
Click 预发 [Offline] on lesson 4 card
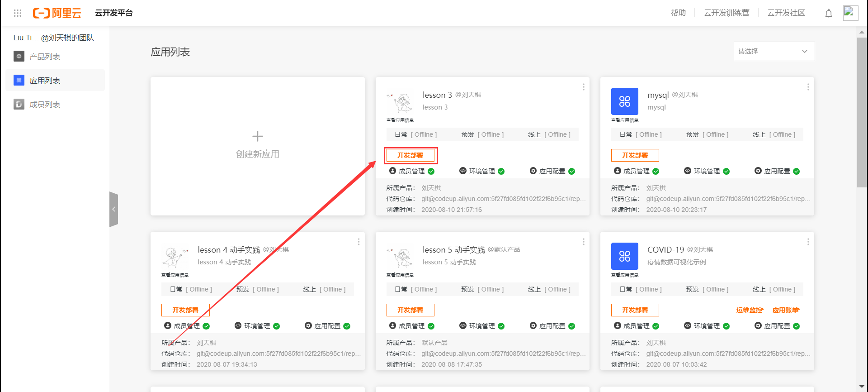[257, 289]
